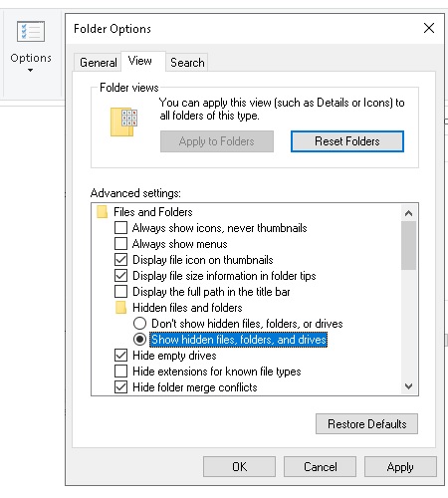This screenshot has height=498, width=448.
Task: Click the folder views icon
Action: point(123,122)
